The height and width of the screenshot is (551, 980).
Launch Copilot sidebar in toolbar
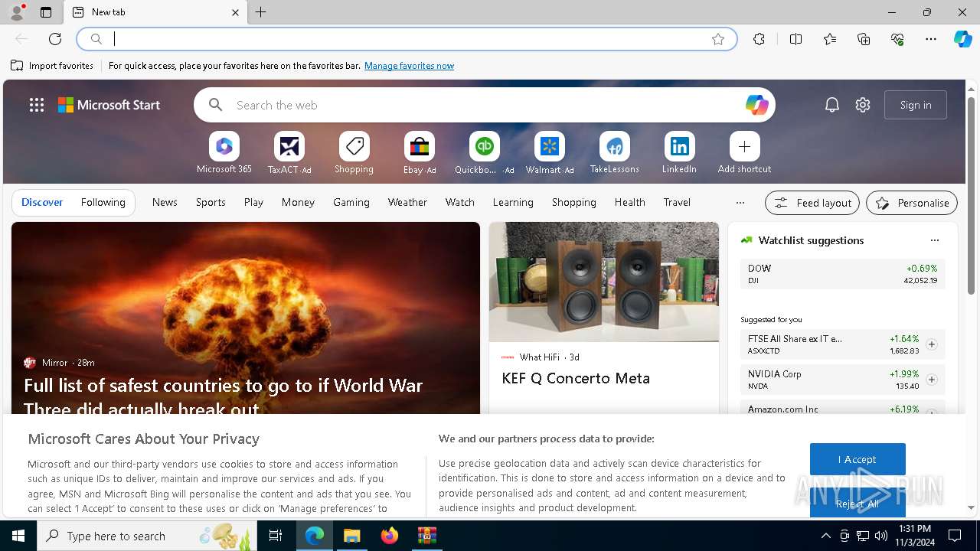[x=962, y=39]
